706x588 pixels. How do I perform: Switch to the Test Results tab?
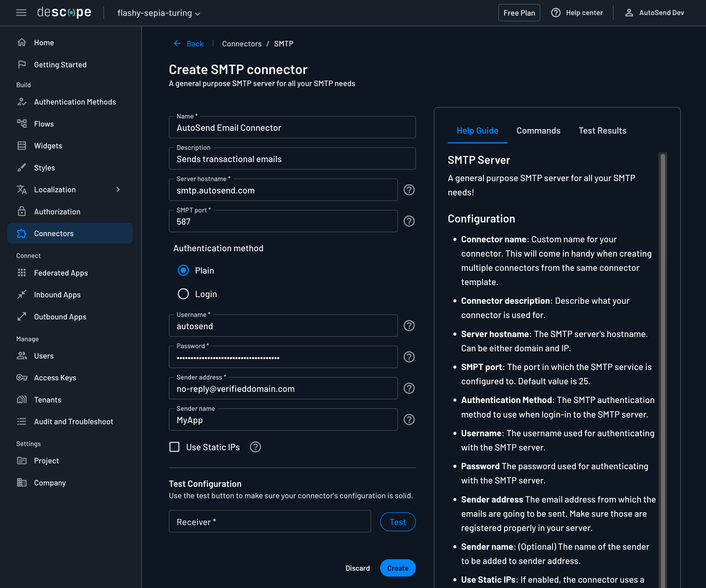tap(602, 131)
